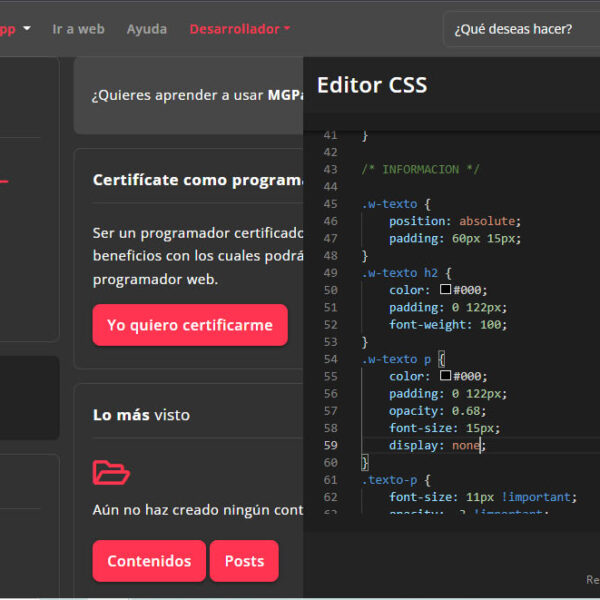The width and height of the screenshot is (600, 600).
Task: Click the 'opacity: 0.68;' line
Action: pos(437,411)
